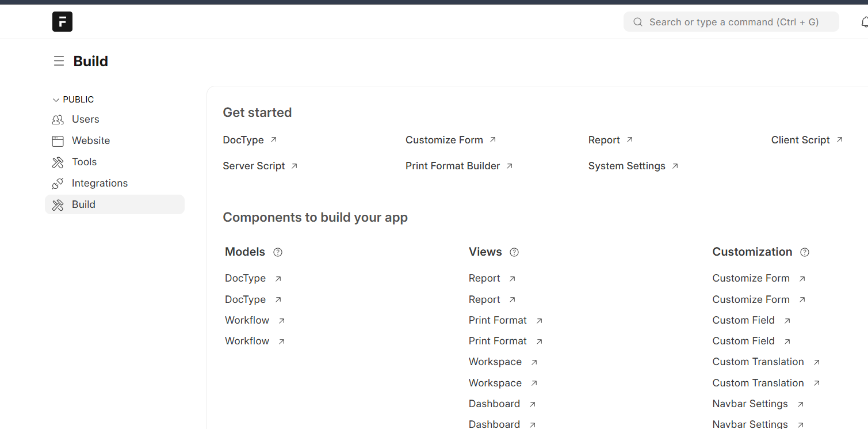Viewport: 868px width, 429px height.
Task: Click the arrow icon beside System Settings
Action: click(675, 166)
